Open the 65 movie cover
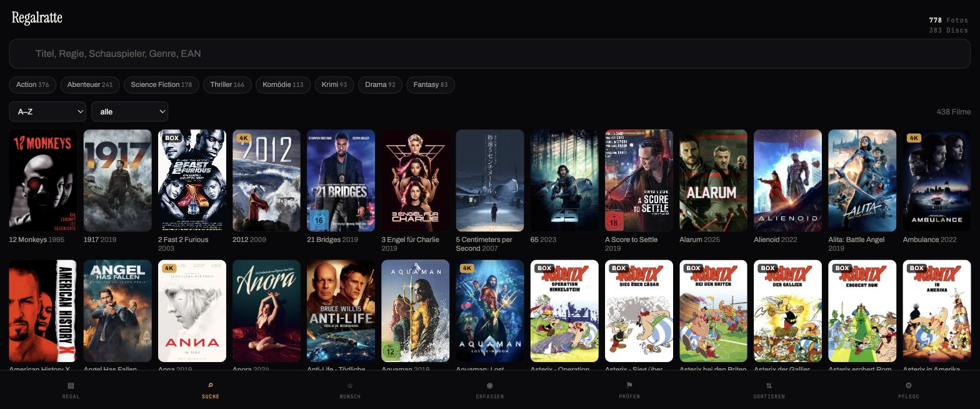980x409 pixels. coord(564,181)
